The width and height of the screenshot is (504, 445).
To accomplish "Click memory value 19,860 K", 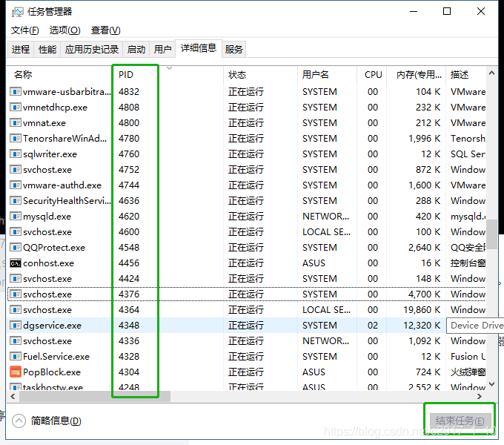I will [422, 309].
